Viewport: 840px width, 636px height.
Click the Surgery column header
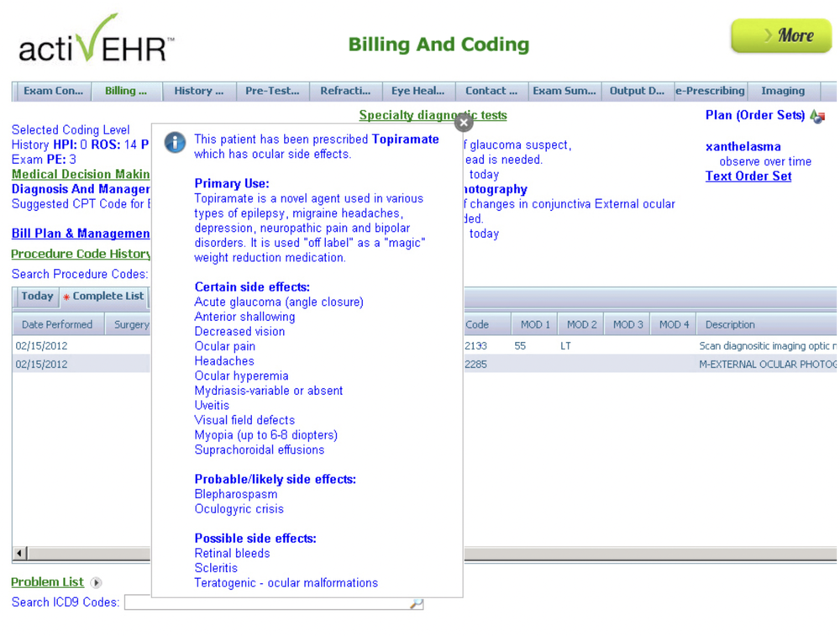coord(128,324)
